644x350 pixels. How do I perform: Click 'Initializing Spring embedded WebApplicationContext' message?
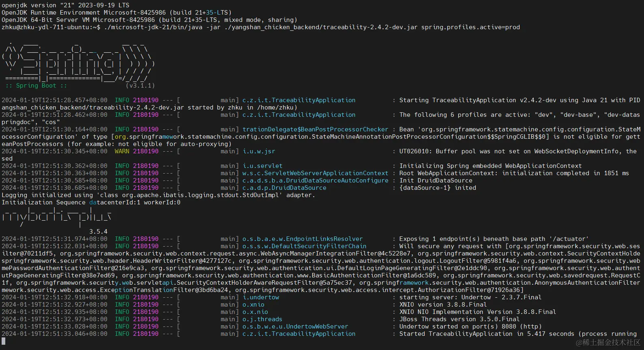pos(491,166)
